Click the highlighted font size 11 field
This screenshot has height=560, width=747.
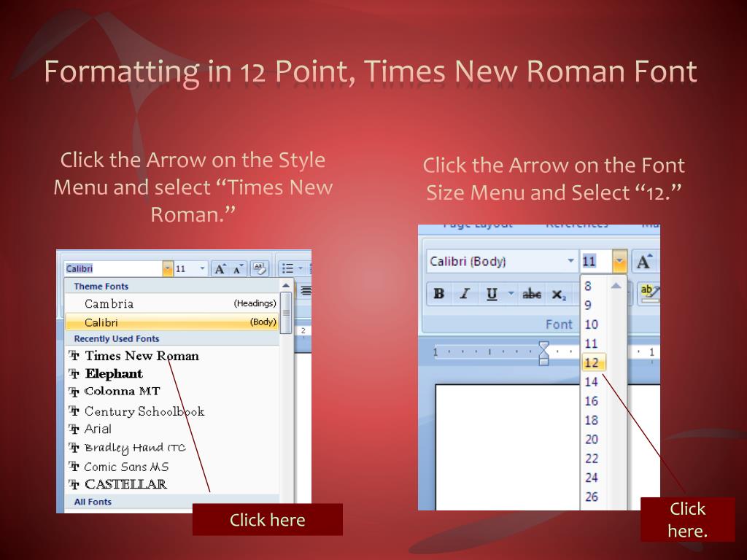tap(595, 262)
